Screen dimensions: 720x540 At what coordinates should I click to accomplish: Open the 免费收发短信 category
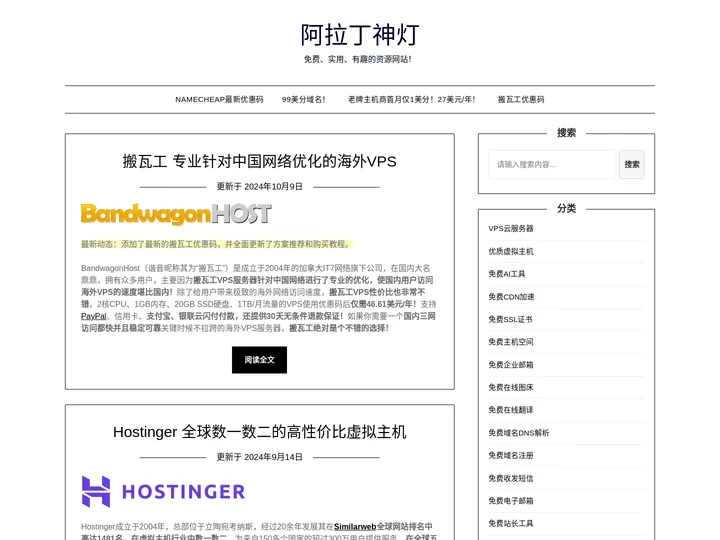click(511, 478)
